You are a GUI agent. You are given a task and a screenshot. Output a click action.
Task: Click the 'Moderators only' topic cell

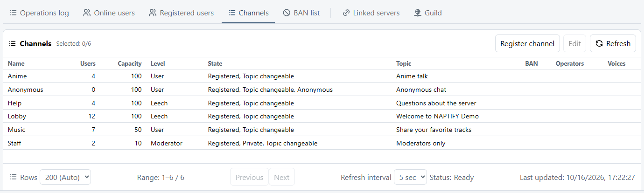click(421, 143)
